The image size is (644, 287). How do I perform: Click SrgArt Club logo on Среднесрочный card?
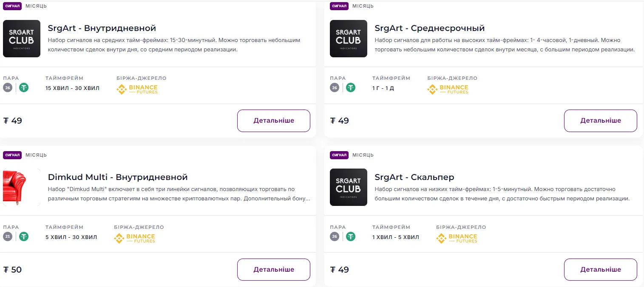349,39
